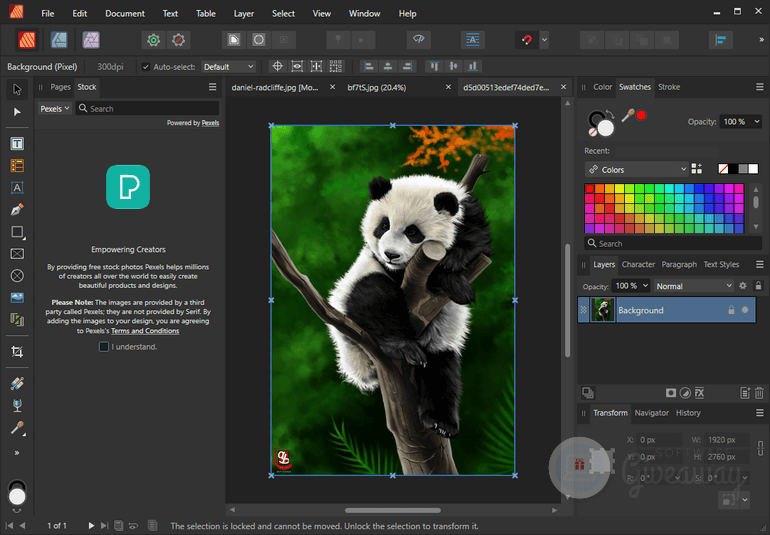Select the Place Image tool

17,298
